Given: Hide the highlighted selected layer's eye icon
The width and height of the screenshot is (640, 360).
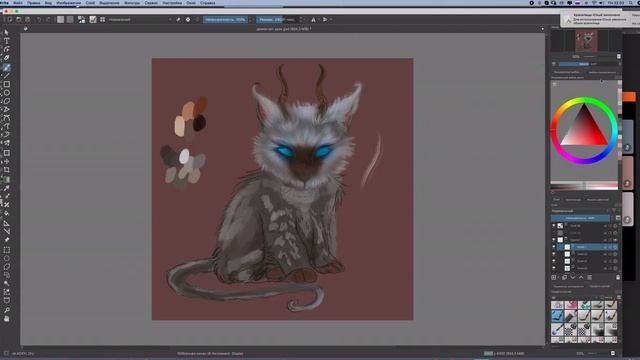Looking at the screenshot, I should click(554, 247).
